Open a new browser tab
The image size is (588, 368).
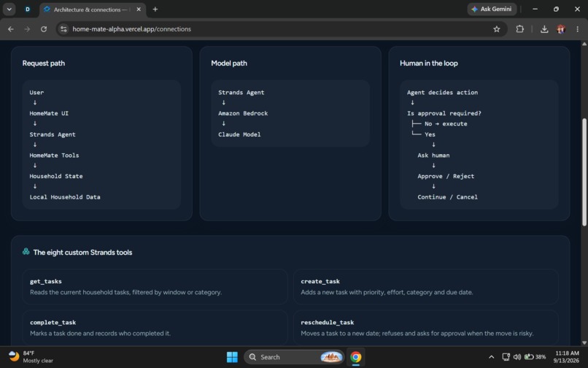pos(155,9)
